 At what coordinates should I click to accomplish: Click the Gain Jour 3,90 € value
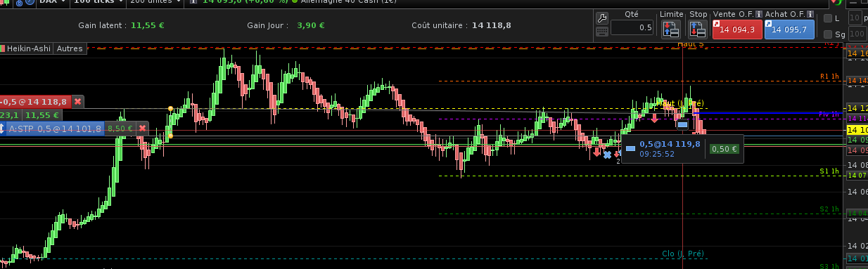point(311,25)
